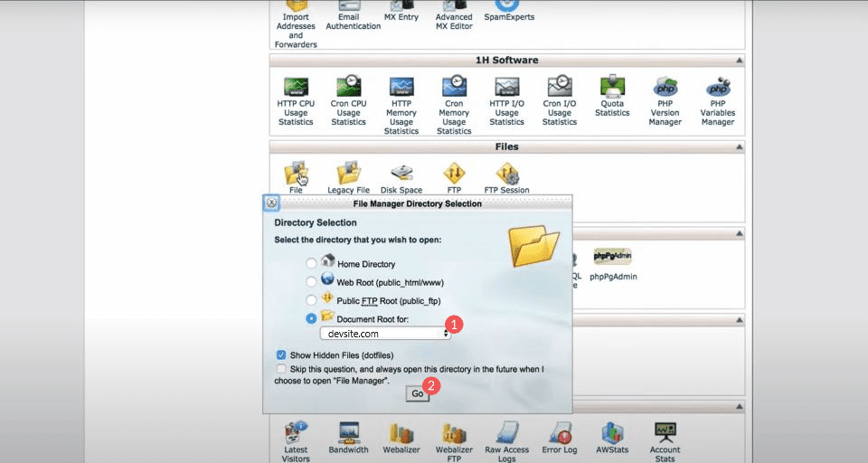Image resolution: width=868 pixels, height=463 pixels.
Task: Close the File Manager Directory Selection dialog
Action: (271, 203)
